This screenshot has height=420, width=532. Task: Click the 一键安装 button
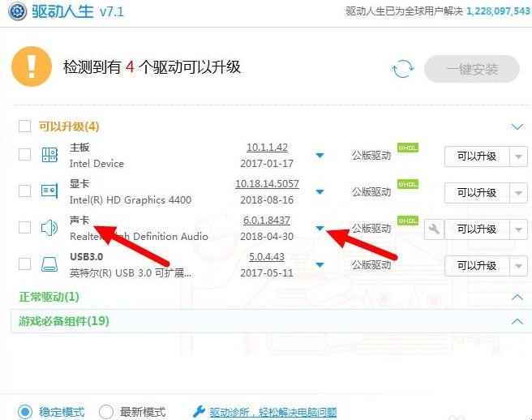[x=472, y=69]
